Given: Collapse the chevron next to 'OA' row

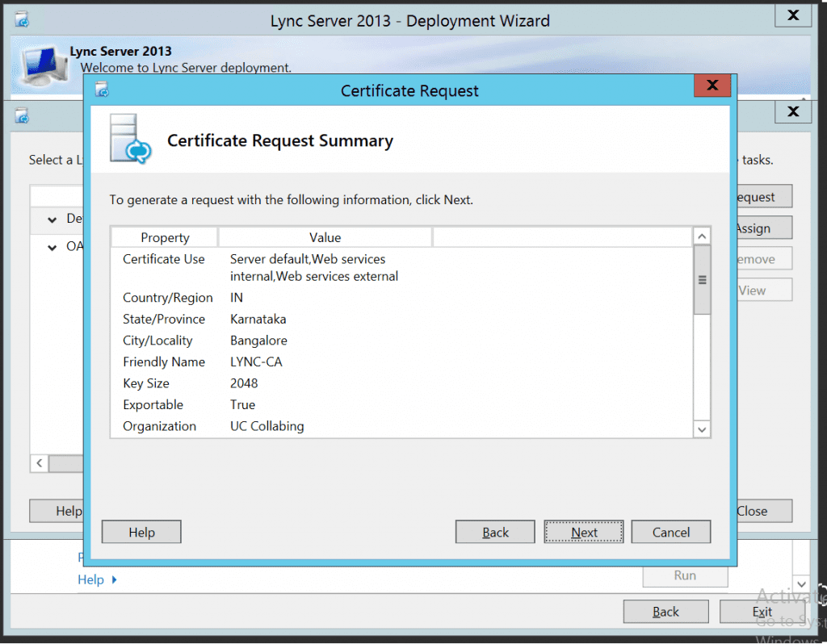Looking at the screenshot, I should (x=52, y=247).
